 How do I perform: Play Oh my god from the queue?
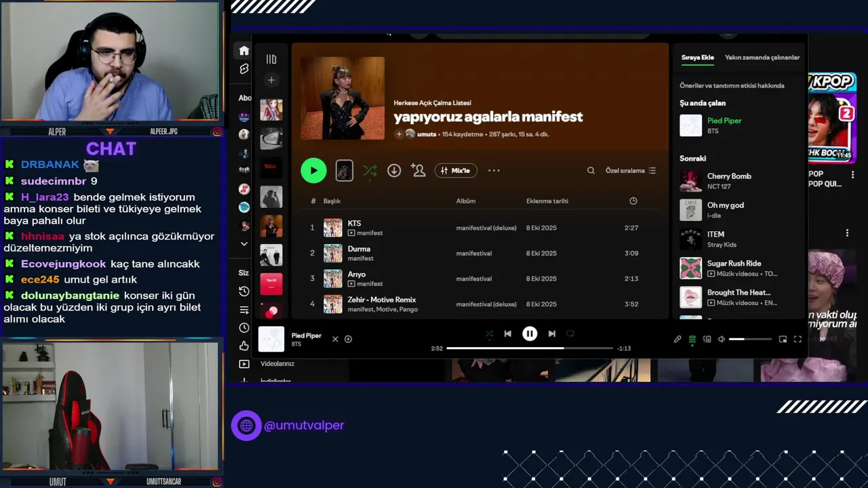coord(739,210)
